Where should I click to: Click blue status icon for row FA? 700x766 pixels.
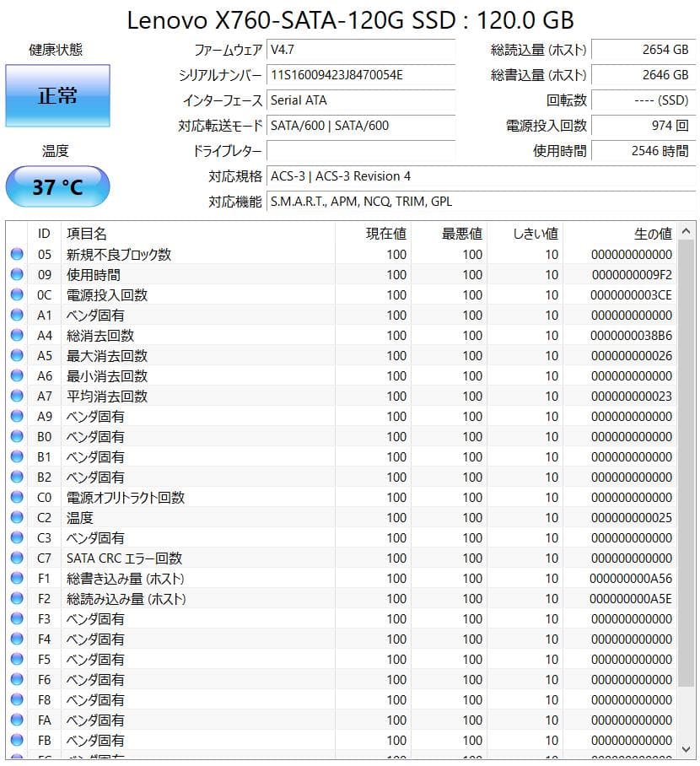[x=17, y=720]
